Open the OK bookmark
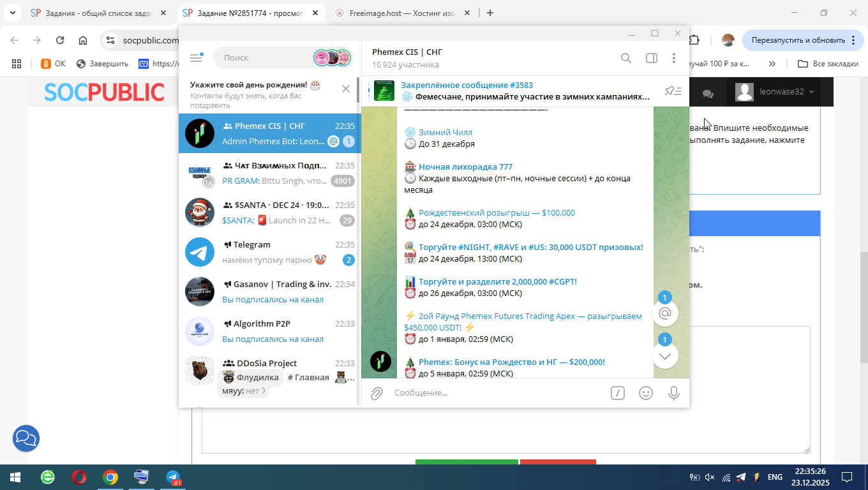The image size is (868, 490). [x=53, y=64]
